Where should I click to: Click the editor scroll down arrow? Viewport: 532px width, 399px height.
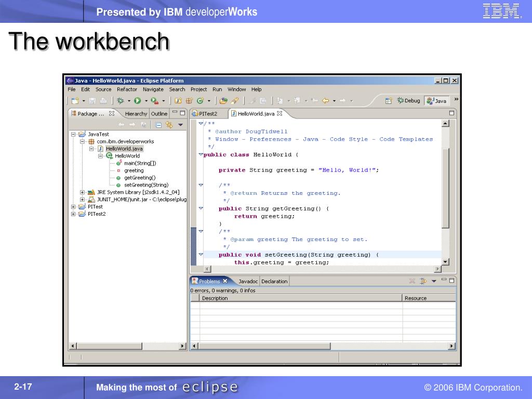pyautogui.click(x=445, y=262)
